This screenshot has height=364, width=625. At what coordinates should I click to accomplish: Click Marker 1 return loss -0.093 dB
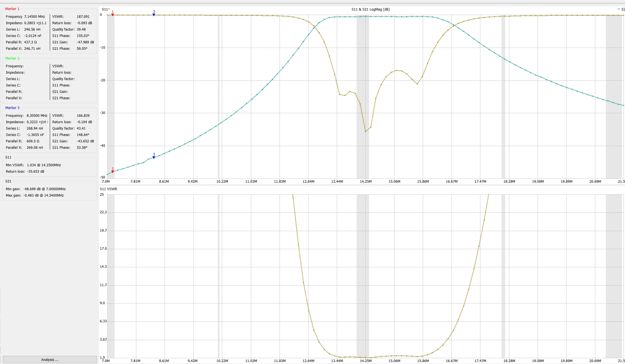[x=84, y=23]
